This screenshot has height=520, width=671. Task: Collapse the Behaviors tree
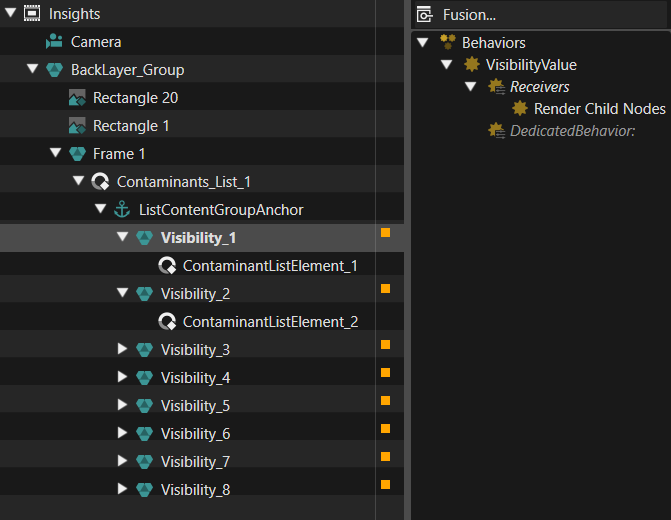click(423, 42)
